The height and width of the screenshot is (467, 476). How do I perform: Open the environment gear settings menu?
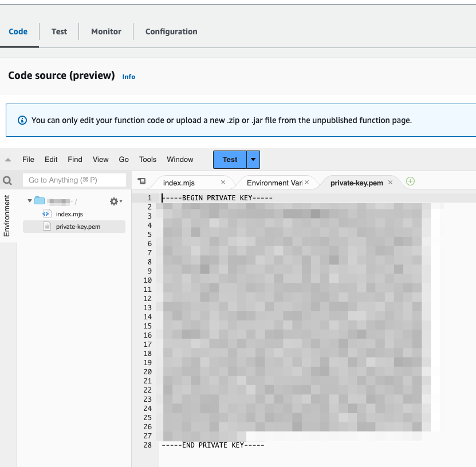(116, 201)
